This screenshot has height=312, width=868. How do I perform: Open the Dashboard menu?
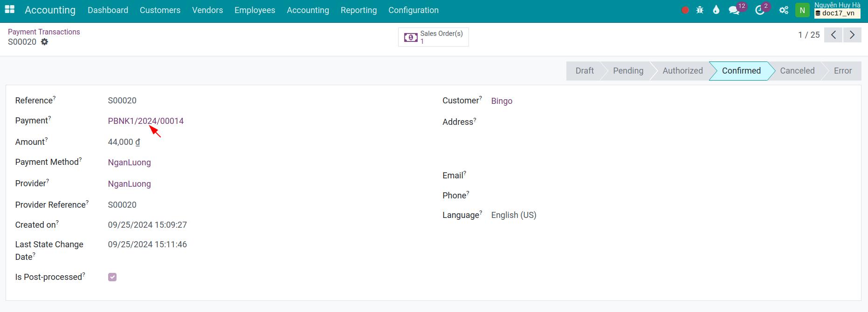point(108,10)
